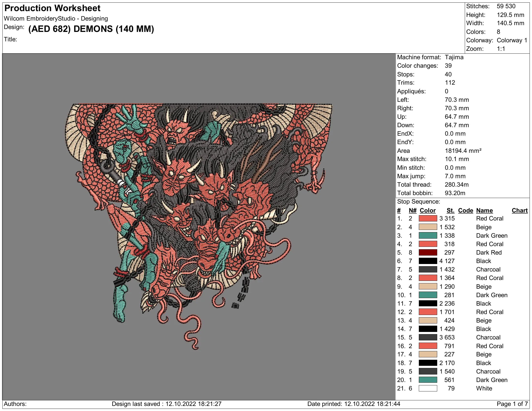The width and height of the screenshot is (532, 411).
Task: Click the left value '70.3 mm'
Action: (457, 100)
